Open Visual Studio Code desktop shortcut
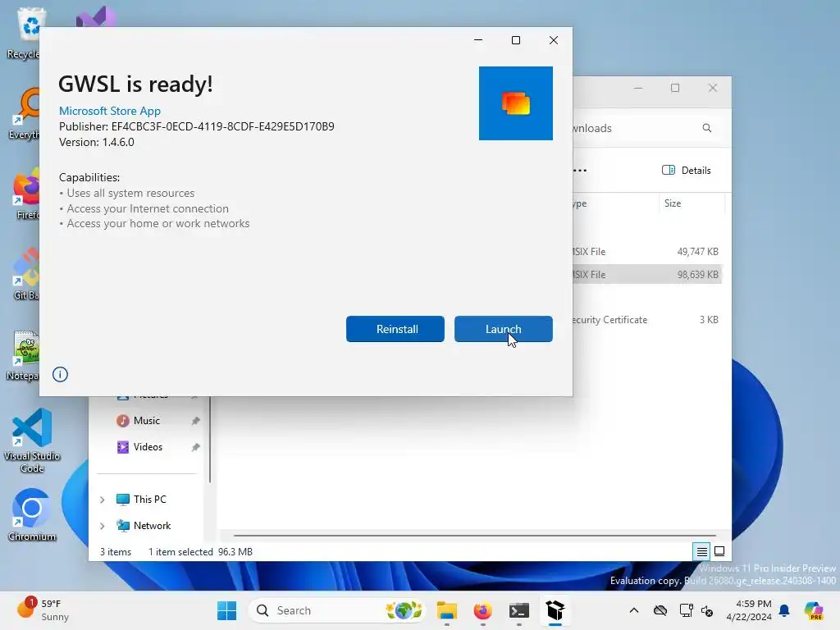840x630 pixels. pos(32,441)
